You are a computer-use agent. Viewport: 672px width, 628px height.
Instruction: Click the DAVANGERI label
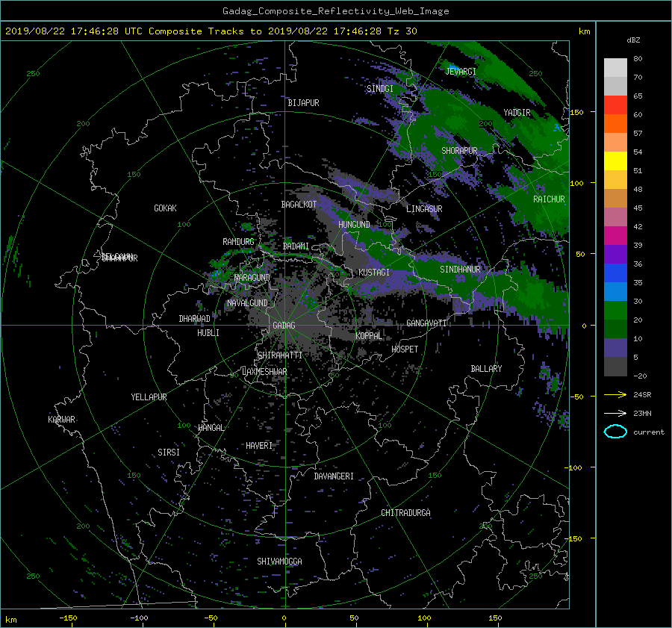coord(334,476)
